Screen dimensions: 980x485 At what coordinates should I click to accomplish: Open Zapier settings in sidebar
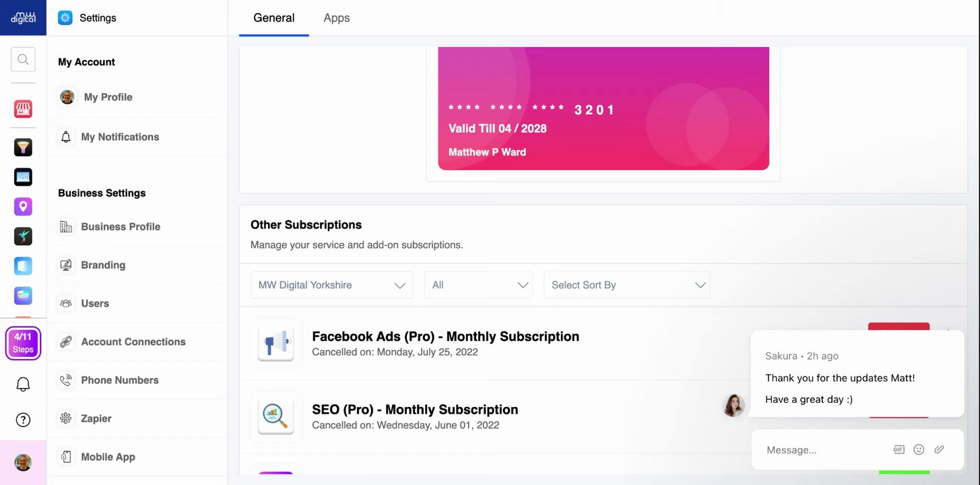[96, 418]
